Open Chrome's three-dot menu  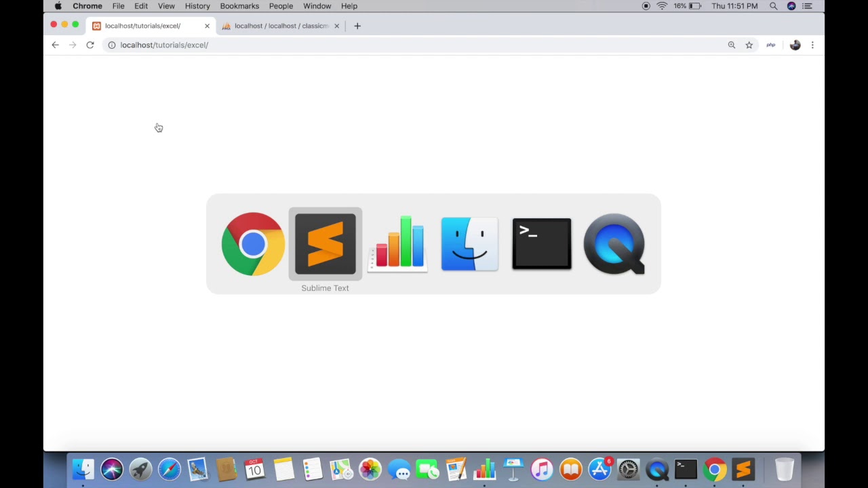click(x=812, y=45)
